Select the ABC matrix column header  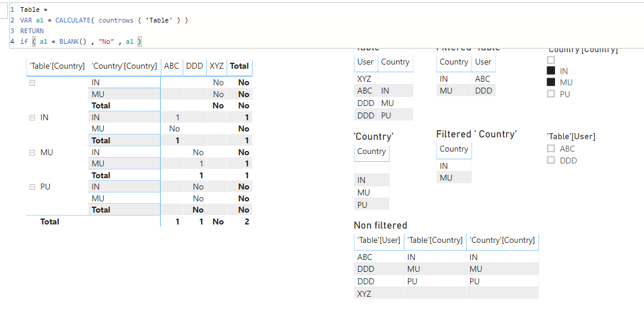[x=172, y=66]
